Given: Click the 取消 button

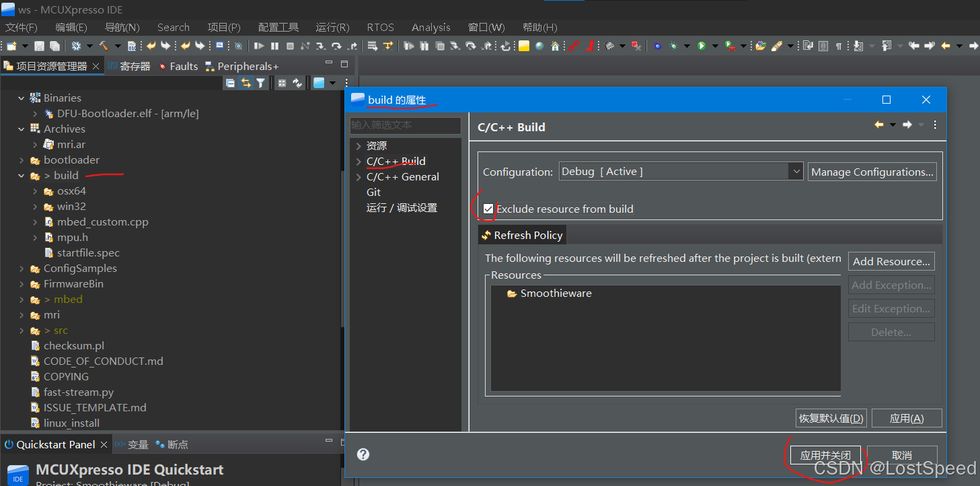Looking at the screenshot, I should point(902,455).
